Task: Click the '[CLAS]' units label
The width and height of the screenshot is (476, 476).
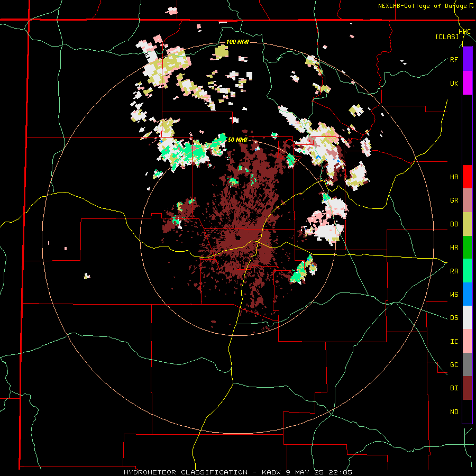Action: 447,37
